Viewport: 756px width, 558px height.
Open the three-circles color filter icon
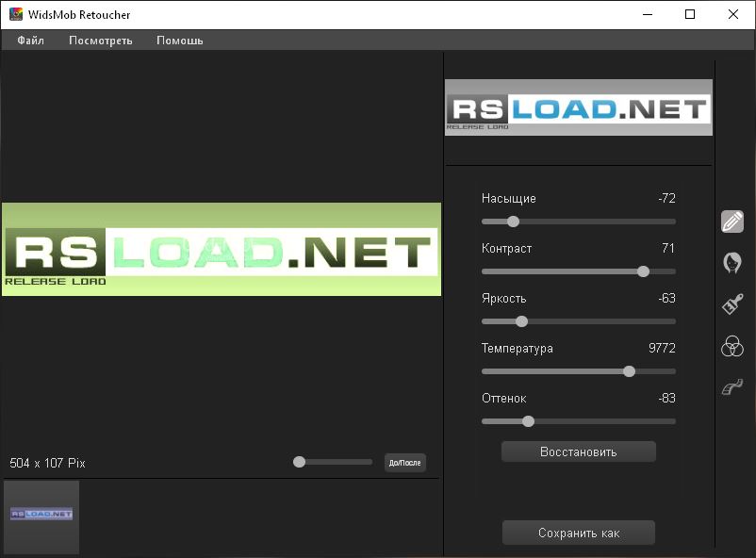(731, 346)
